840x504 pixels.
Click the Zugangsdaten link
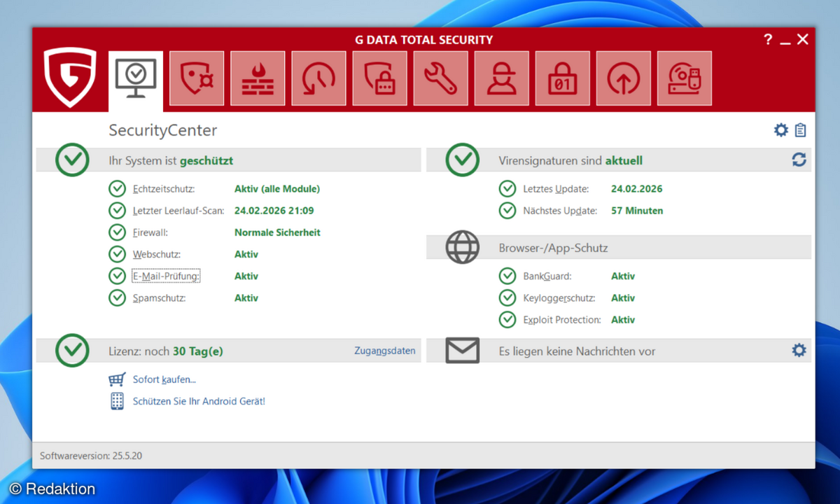[x=384, y=350]
